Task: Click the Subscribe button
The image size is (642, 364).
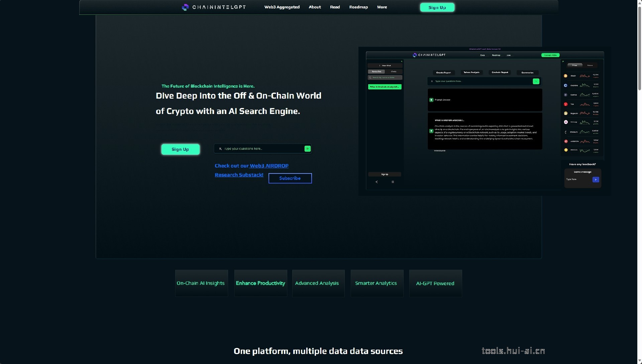Action: click(290, 178)
